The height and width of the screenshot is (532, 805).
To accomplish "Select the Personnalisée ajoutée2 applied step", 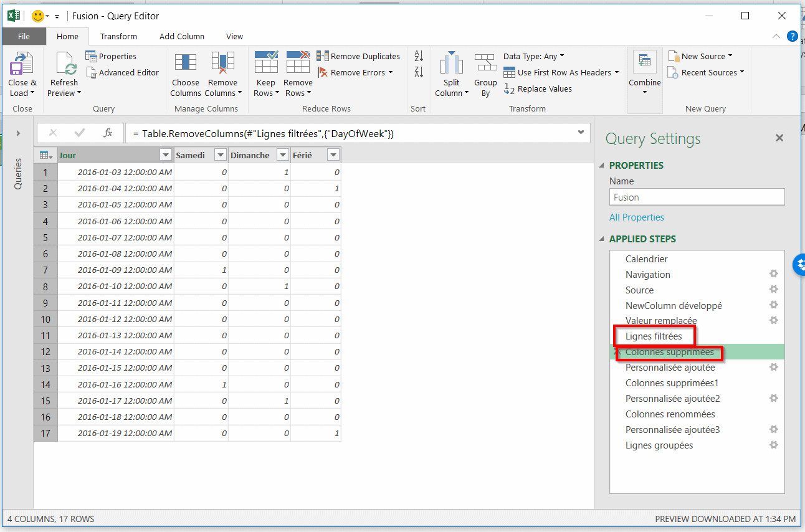I will tap(672, 399).
